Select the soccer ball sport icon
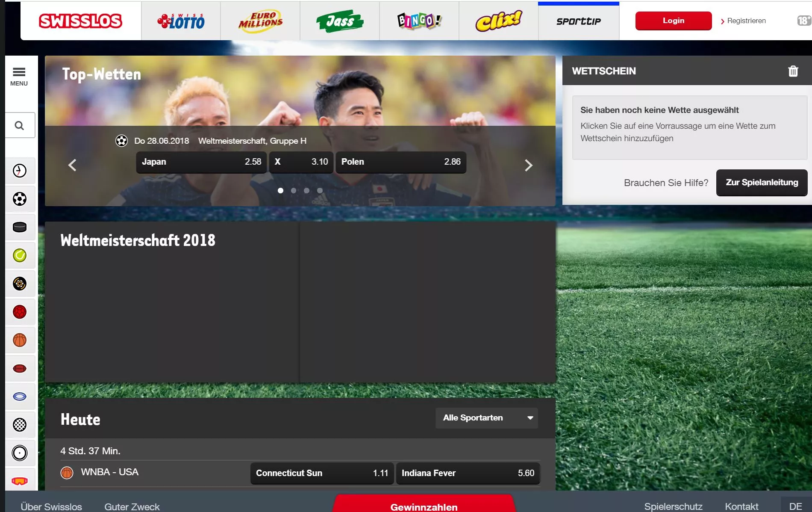812x512 pixels. 20,199
